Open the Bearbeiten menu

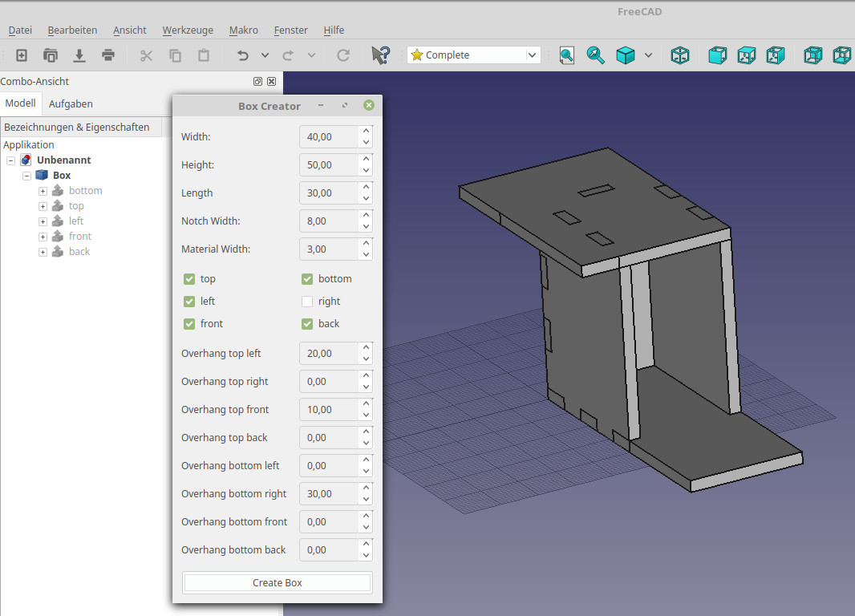coord(72,30)
